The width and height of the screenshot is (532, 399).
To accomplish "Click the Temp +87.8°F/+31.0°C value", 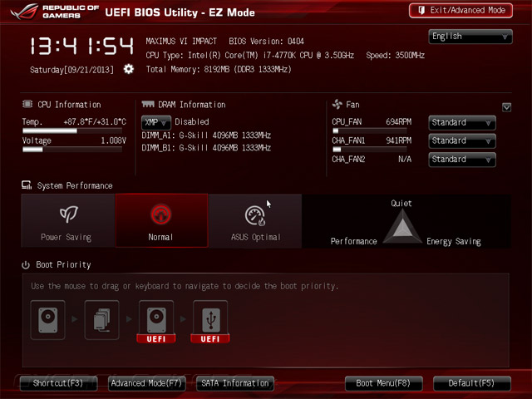I will pyautogui.click(x=95, y=122).
